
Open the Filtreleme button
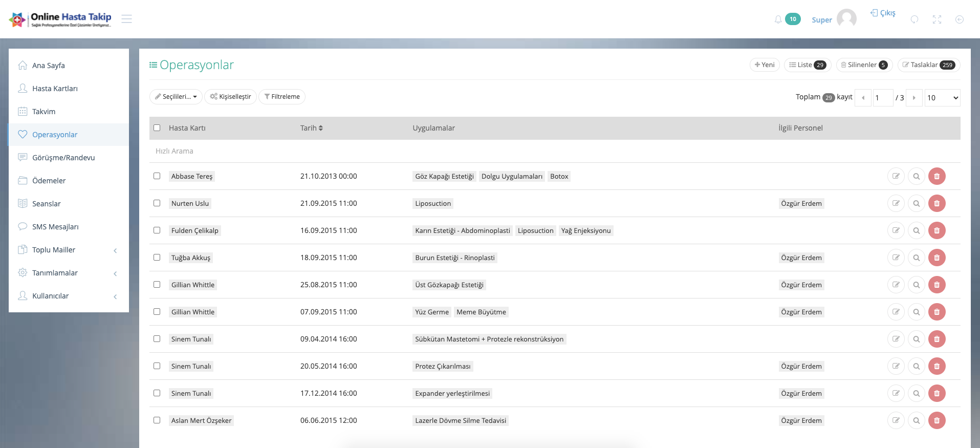pos(282,97)
